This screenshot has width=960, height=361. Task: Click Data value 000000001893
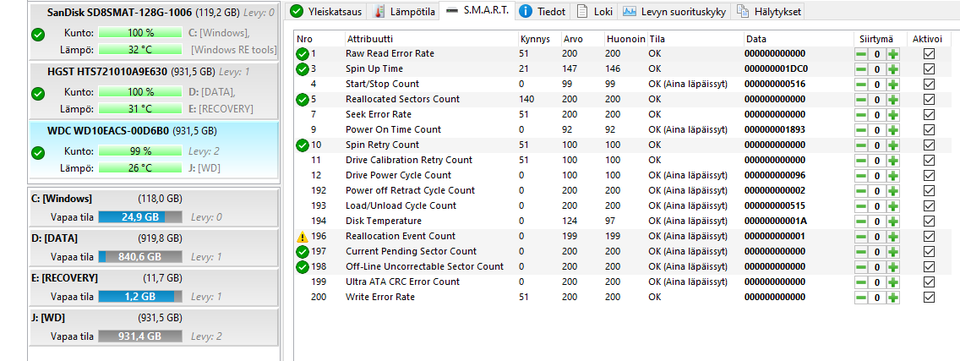coord(774,130)
